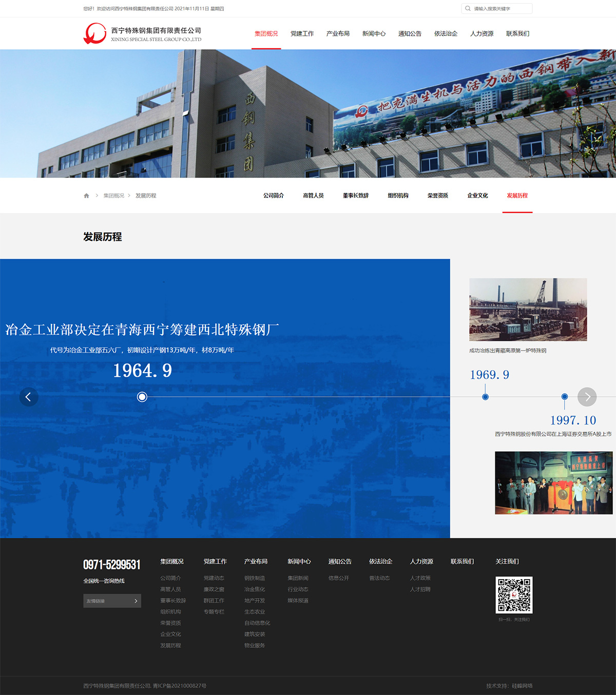
Task: Click the 1969 steel plant photo
Action: [528, 310]
